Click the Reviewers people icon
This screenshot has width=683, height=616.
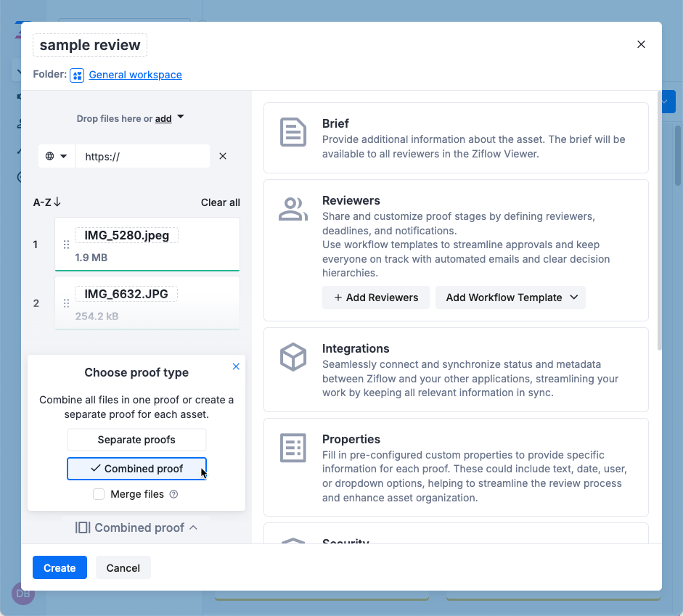coord(293,209)
